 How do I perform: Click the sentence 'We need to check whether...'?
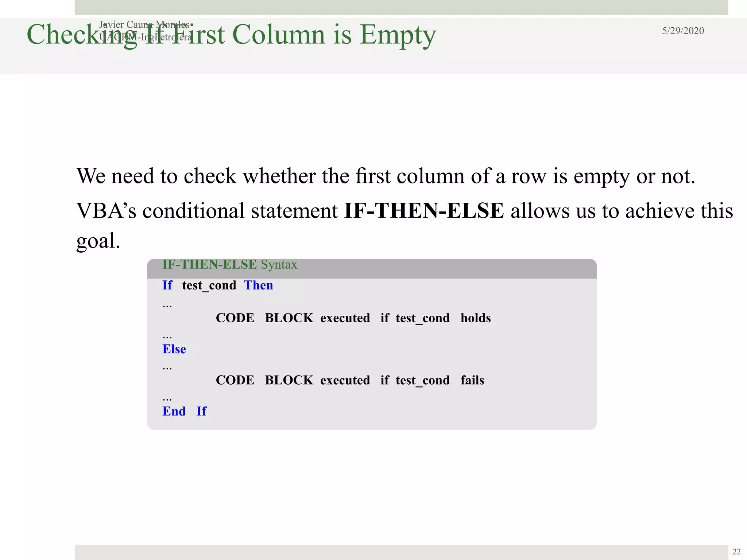tap(386, 176)
